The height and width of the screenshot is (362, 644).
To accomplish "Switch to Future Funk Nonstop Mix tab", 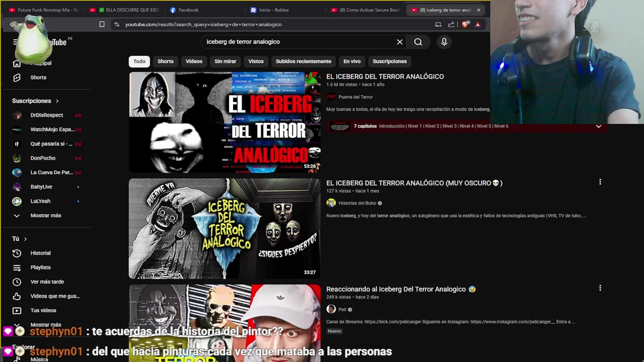I will (43, 10).
